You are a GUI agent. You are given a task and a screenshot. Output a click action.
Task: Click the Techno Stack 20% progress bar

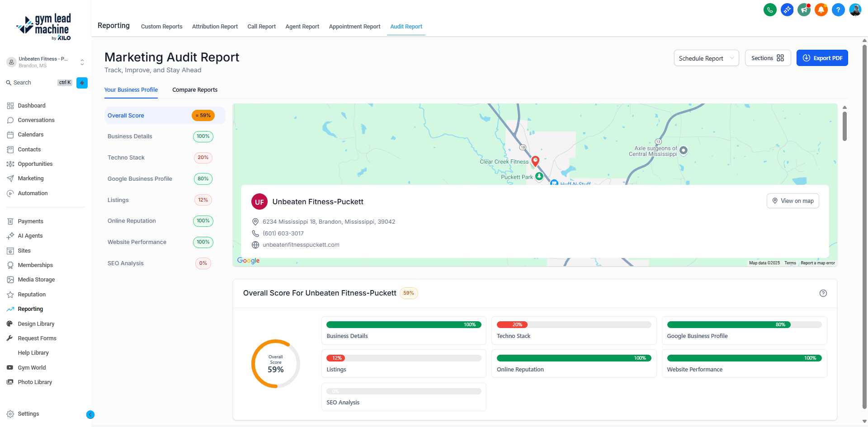pos(574,325)
